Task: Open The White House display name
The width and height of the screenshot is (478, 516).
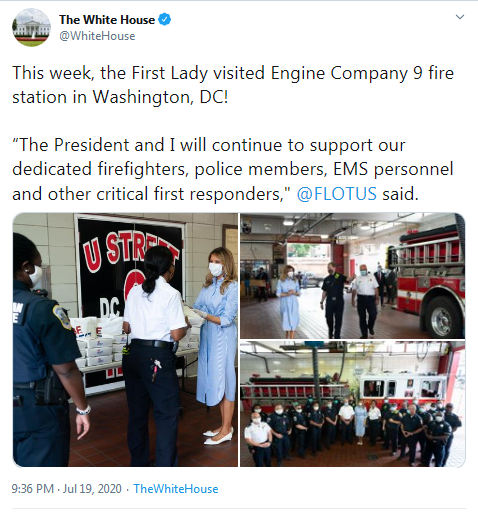Action: 107,20
